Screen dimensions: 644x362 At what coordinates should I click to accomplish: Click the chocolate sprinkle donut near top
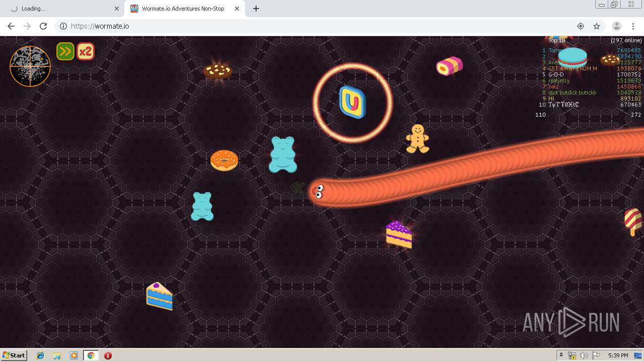pyautogui.click(x=218, y=71)
